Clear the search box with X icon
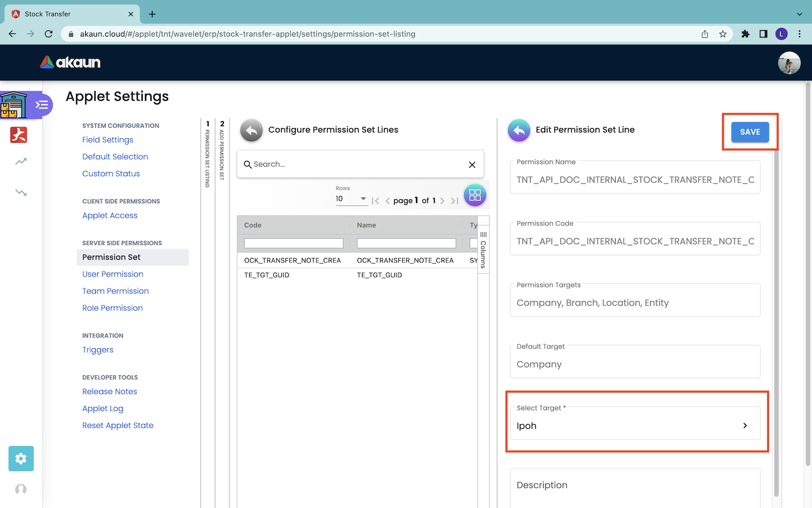Image resolution: width=812 pixels, height=508 pixels. (472, 165)
